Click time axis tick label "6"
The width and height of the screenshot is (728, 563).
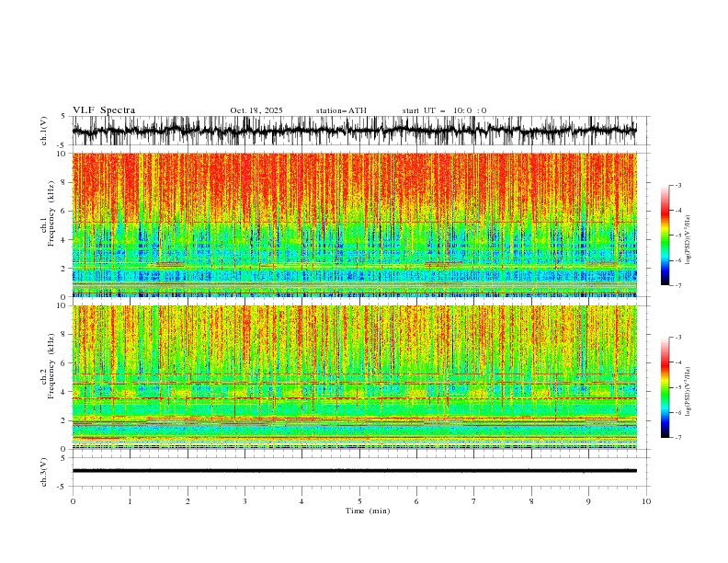point(417,501)
